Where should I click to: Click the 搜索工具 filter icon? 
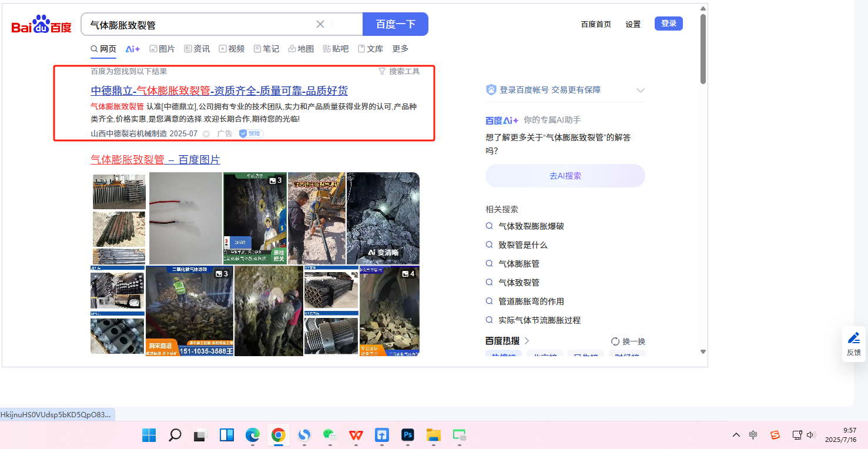(383, 71)
